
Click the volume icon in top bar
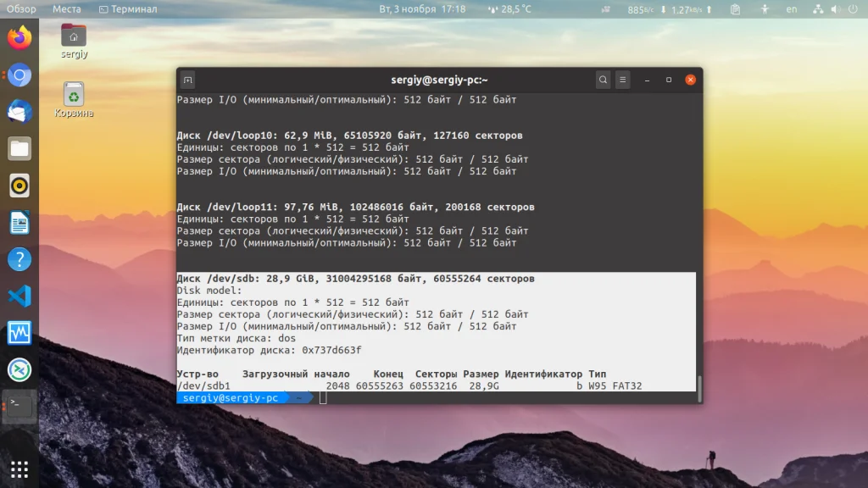(x=835, y=8)
